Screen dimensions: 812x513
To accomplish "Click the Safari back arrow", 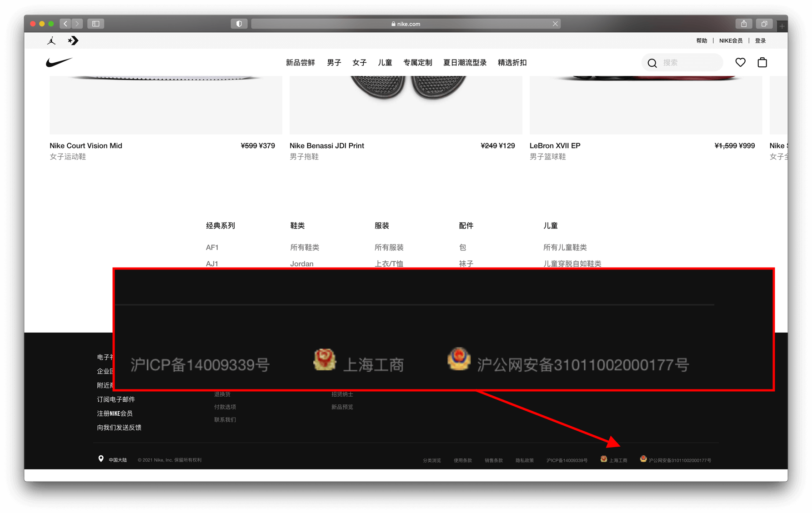I will (65, 23).
